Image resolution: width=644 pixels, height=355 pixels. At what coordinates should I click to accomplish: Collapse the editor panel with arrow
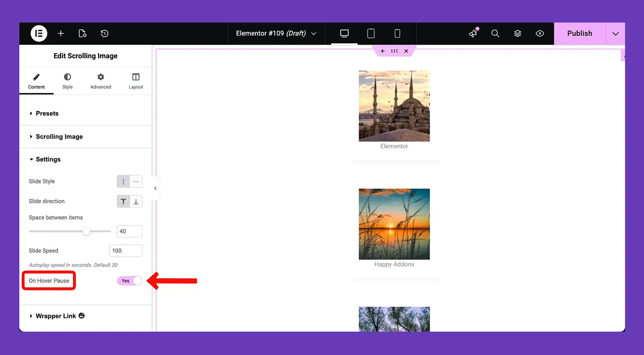pyautogui.click(x=155, y=188)
